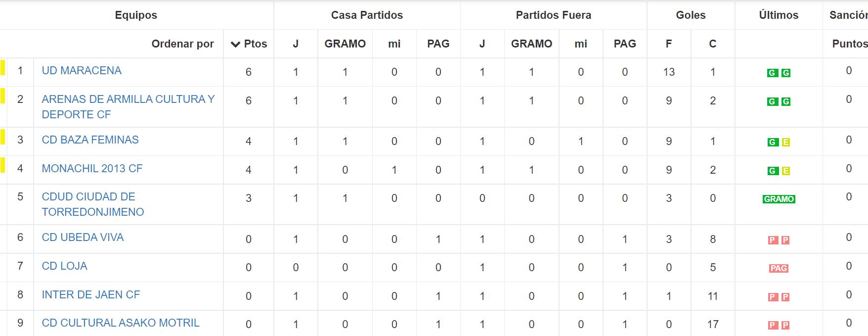Viewport: 868px width, 336px height.
Task: Click the yellow E badge in CD Baza Feminas row
Action: coord(785,143)
